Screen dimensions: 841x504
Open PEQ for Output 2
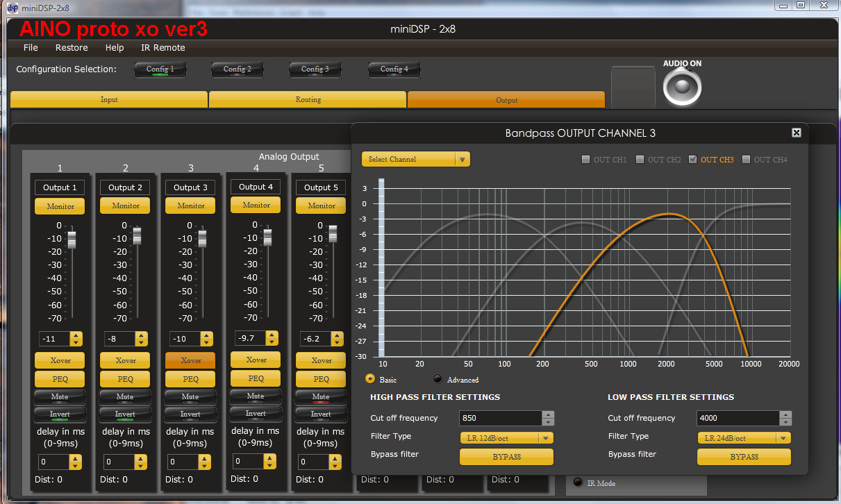click(125, 379)
